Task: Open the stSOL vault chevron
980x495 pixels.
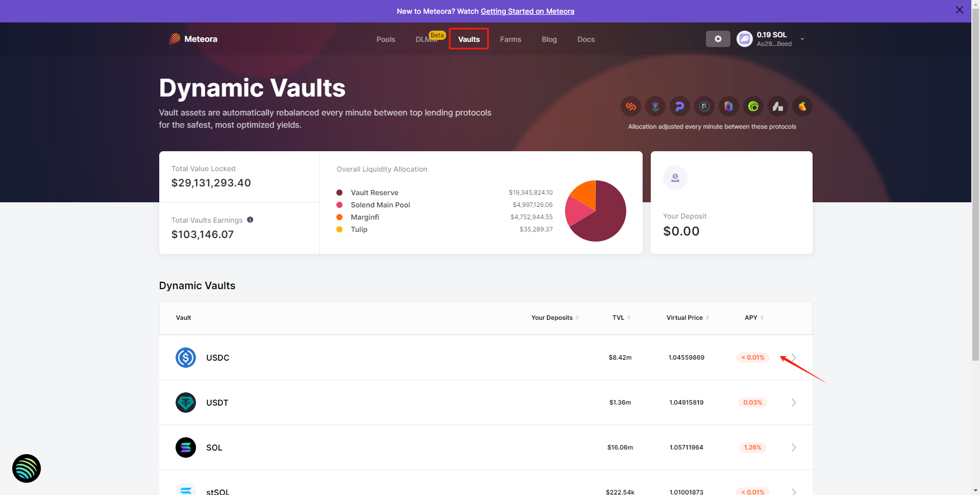Action: click(794, 491)
